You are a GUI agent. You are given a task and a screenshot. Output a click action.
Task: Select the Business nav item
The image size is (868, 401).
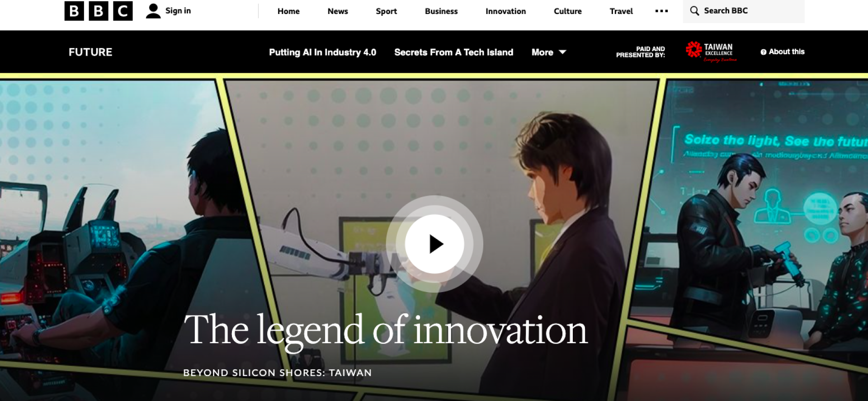(x=441, y=11)
